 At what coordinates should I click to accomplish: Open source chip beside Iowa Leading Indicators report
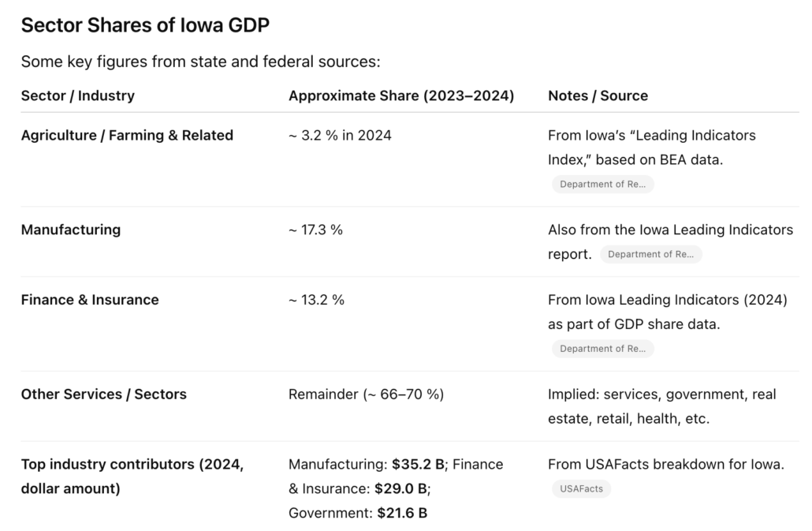pyautogui.click(x=650, y=255)
